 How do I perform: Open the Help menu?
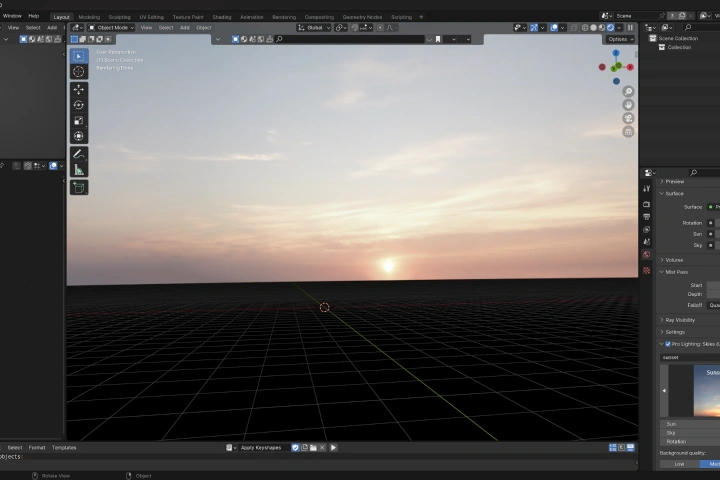(x=34, y=16)
